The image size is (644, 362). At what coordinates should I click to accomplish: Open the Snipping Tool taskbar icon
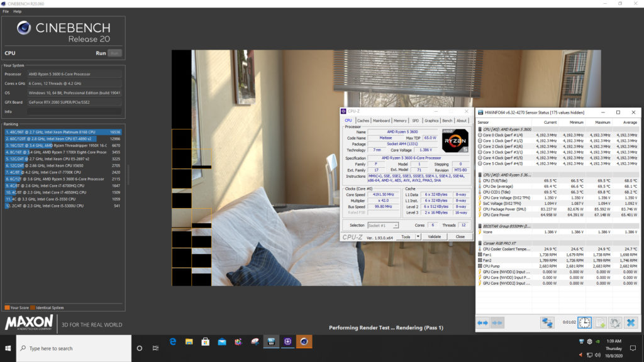[x=255, y=341]
